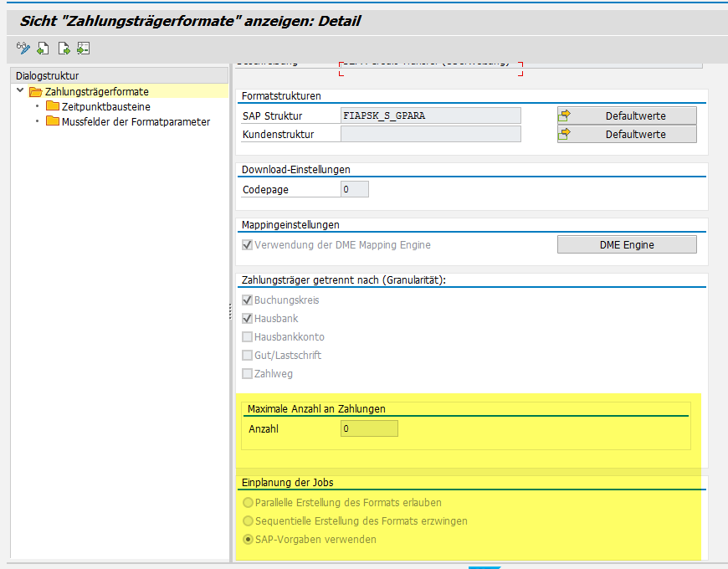Click Mussfelder der Formatparameter folder icon
This screenshot has width=728, height=569.
click(53, 121)
